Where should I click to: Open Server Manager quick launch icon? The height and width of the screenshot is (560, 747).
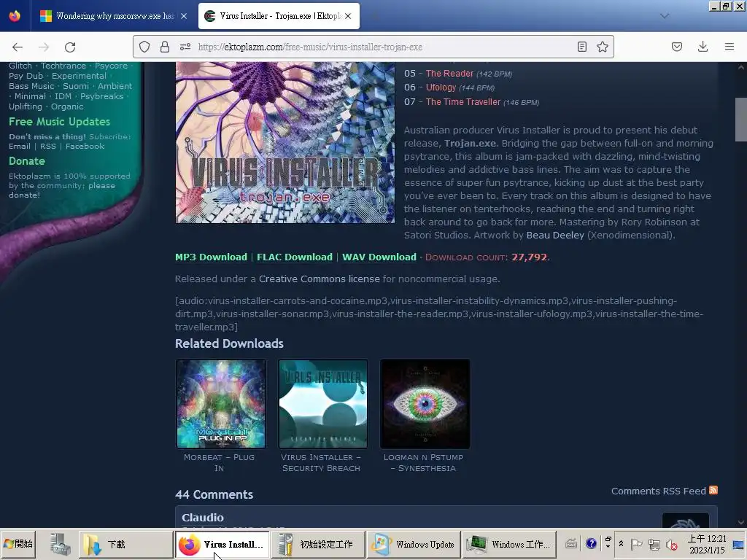click(x=61, y=544)
